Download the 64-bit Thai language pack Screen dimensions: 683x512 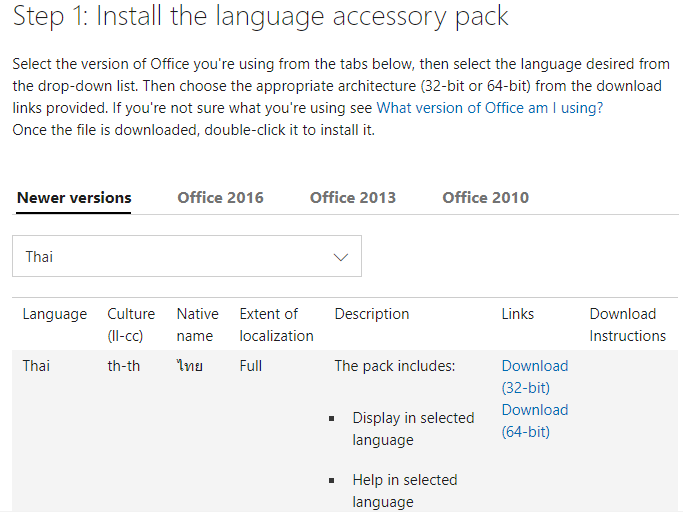(x=535, y=421)
